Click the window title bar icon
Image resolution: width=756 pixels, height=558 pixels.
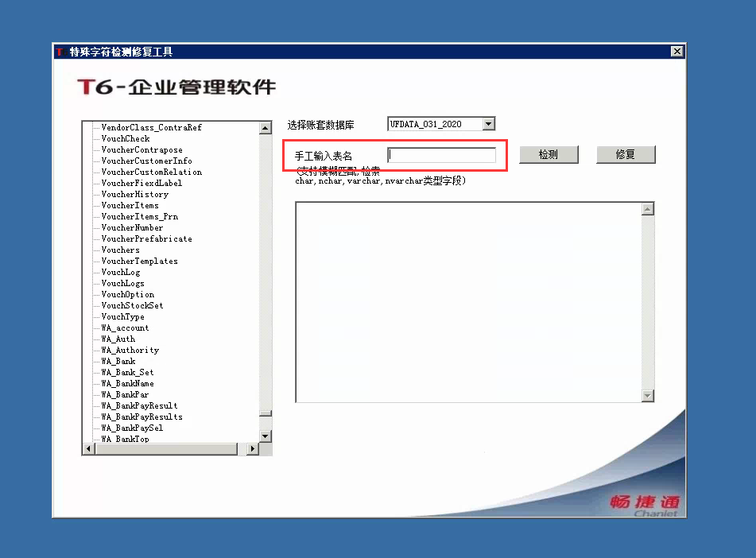point(60,52)
